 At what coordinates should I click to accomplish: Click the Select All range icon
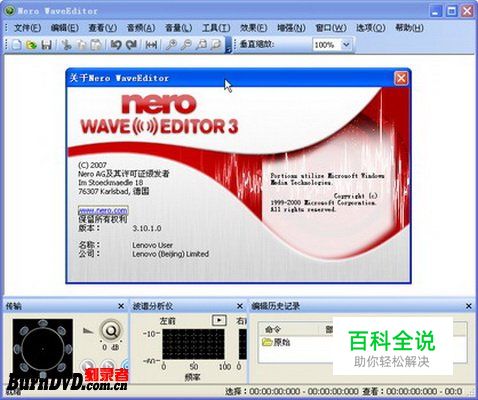pyautogui.click(x=151, y=45)
